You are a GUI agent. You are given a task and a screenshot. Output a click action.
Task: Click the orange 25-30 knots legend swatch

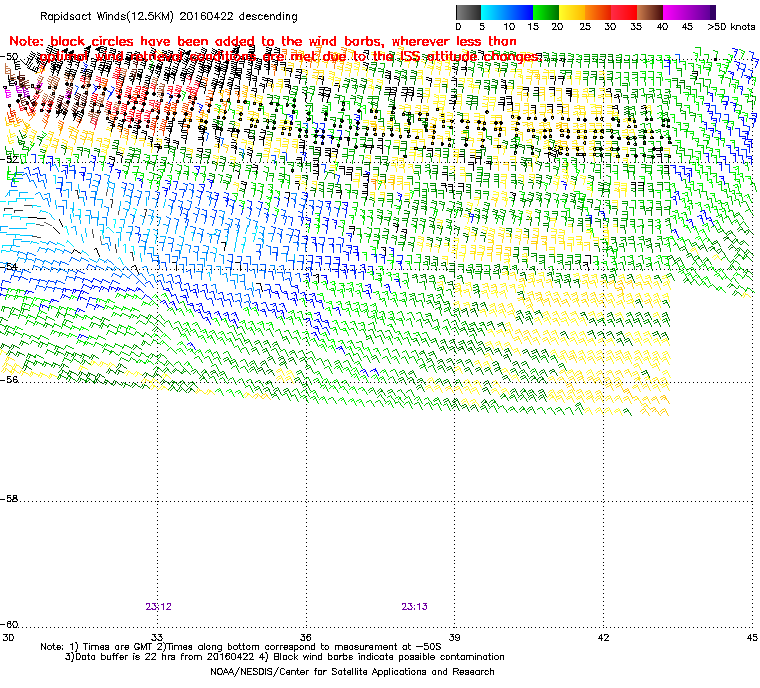pyautogui.click(x=598, y=12)
